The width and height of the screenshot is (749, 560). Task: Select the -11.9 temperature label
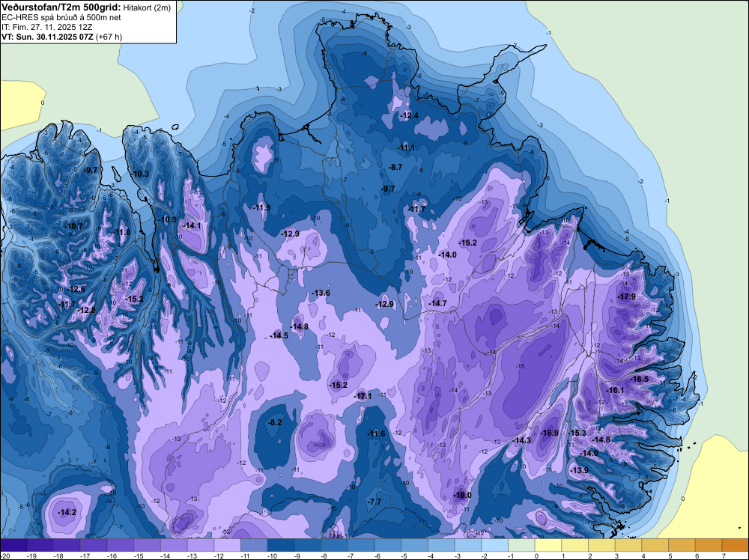coord(261,207)
